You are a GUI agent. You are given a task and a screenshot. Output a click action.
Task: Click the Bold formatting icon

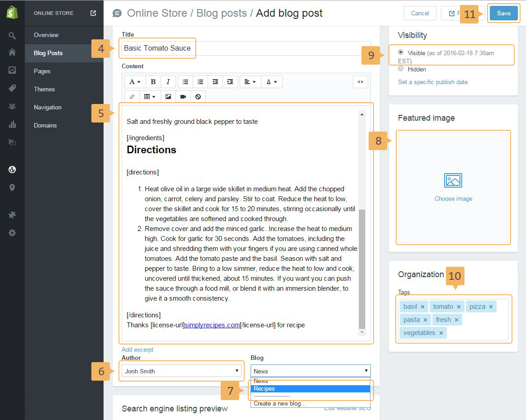[x=153, y=82]
